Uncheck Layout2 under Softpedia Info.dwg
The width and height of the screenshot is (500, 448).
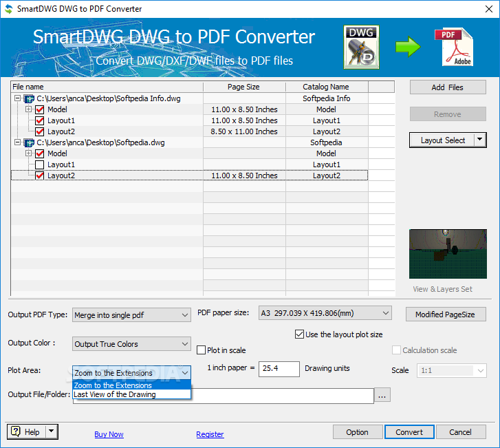[39, 131]
